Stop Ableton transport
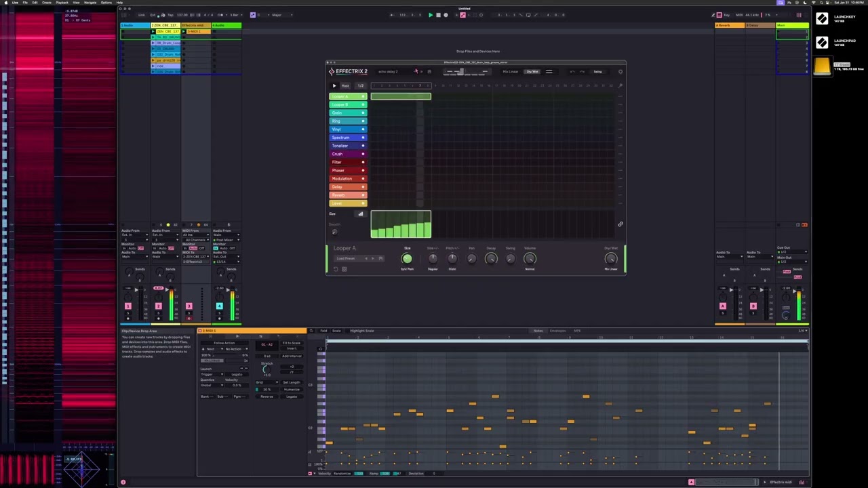868x488 pixels. pos(438,15)
